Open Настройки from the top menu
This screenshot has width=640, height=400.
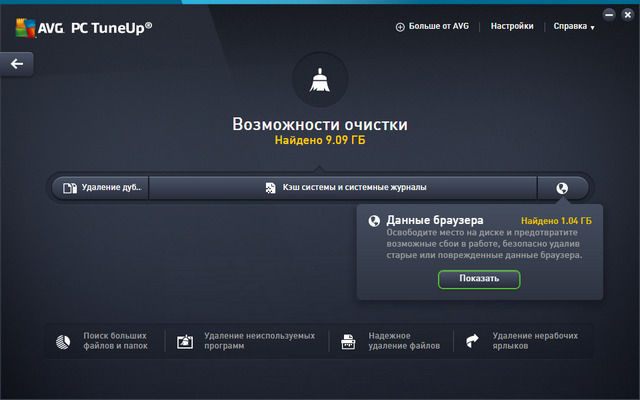tap(511, 26)
